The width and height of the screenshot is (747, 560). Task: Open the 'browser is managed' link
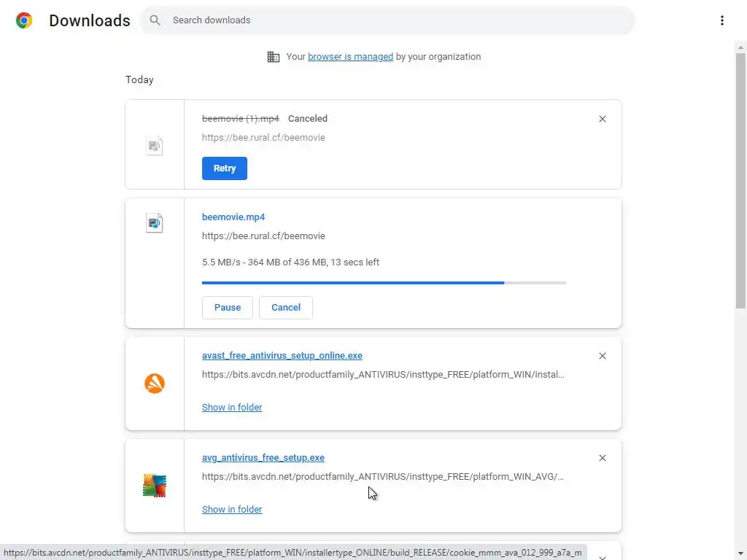(x=350, y=57)
